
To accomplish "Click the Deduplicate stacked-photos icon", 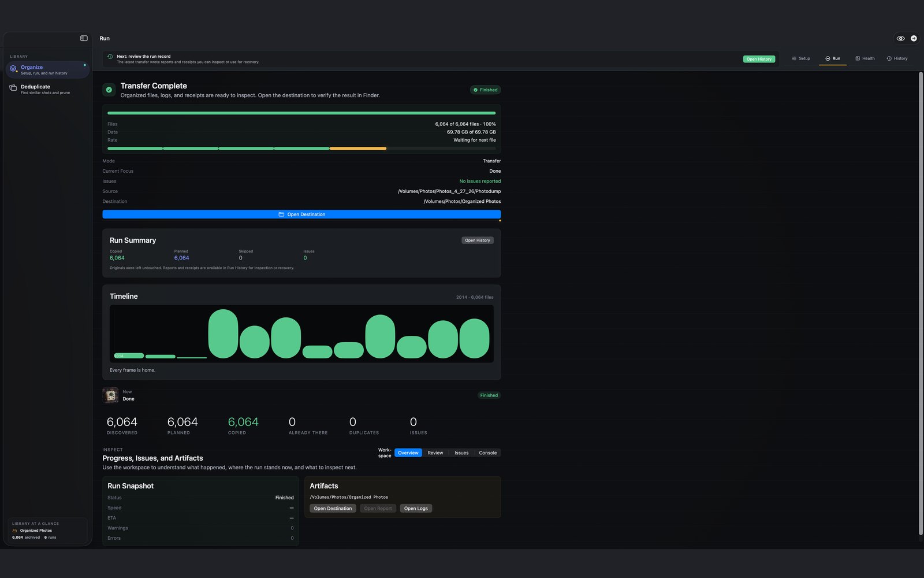I will point(13,88).
